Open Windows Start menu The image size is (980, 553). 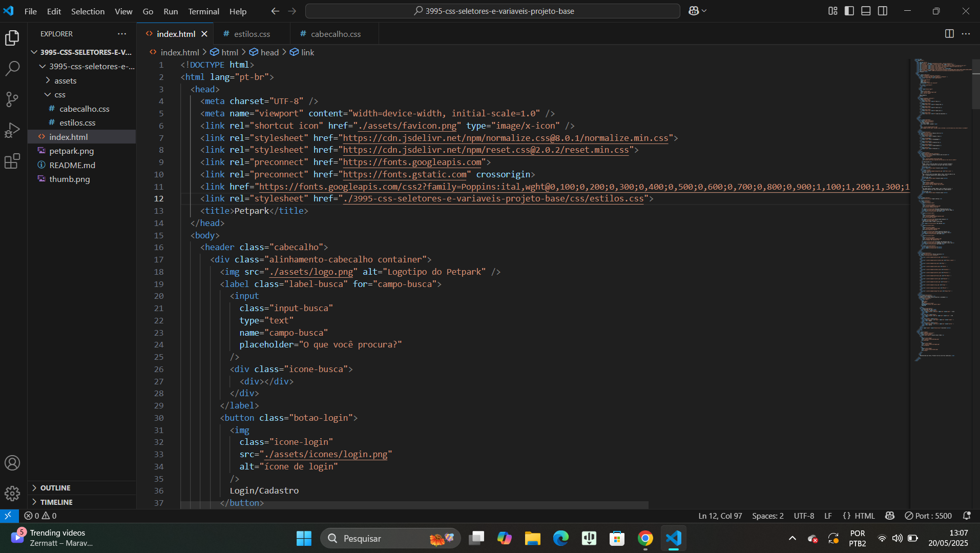(x=304, y=538)
